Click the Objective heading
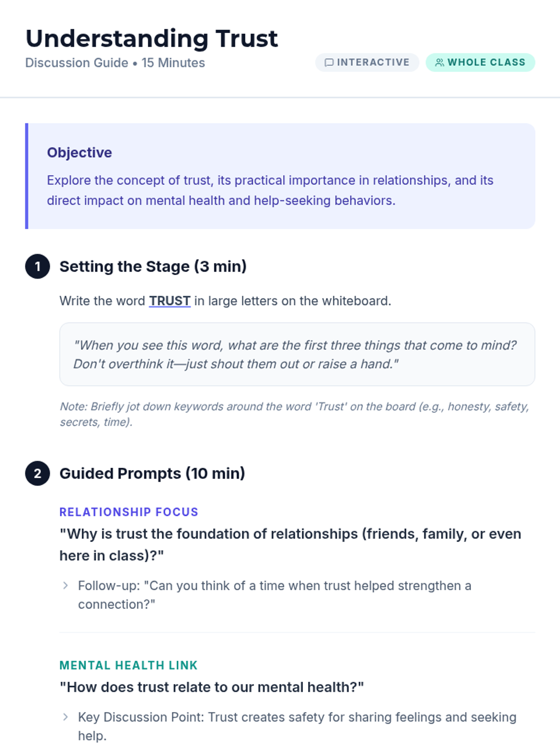 [79, 153]
